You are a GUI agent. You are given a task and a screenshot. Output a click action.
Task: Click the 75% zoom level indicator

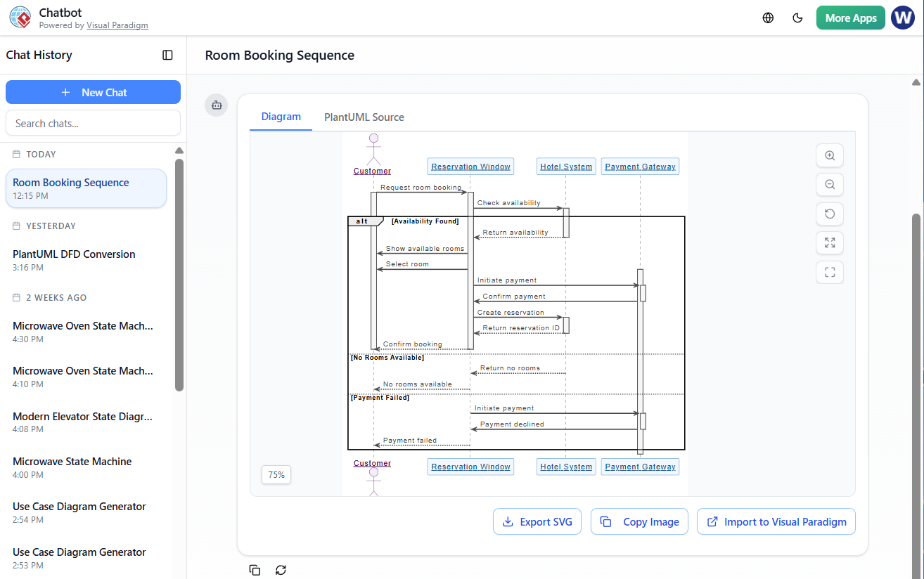click(276, 474)
